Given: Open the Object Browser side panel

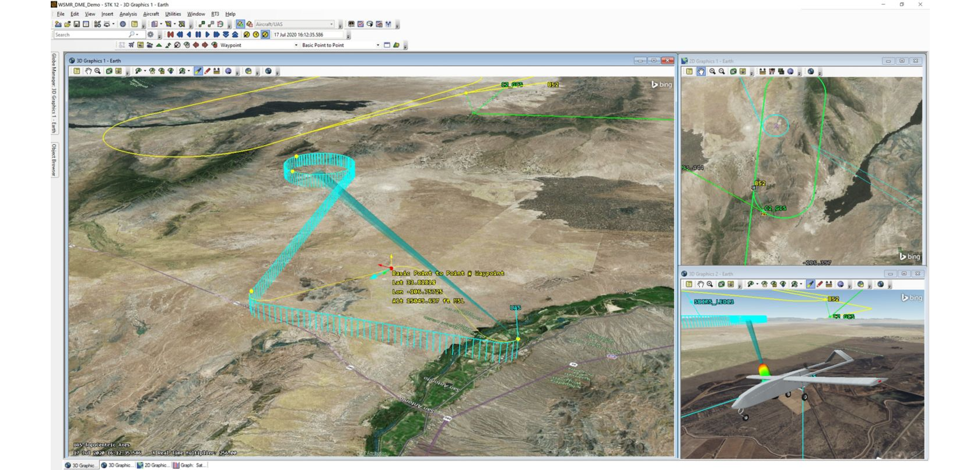Looking at the screenshot, I should click(x=54, y=159).
